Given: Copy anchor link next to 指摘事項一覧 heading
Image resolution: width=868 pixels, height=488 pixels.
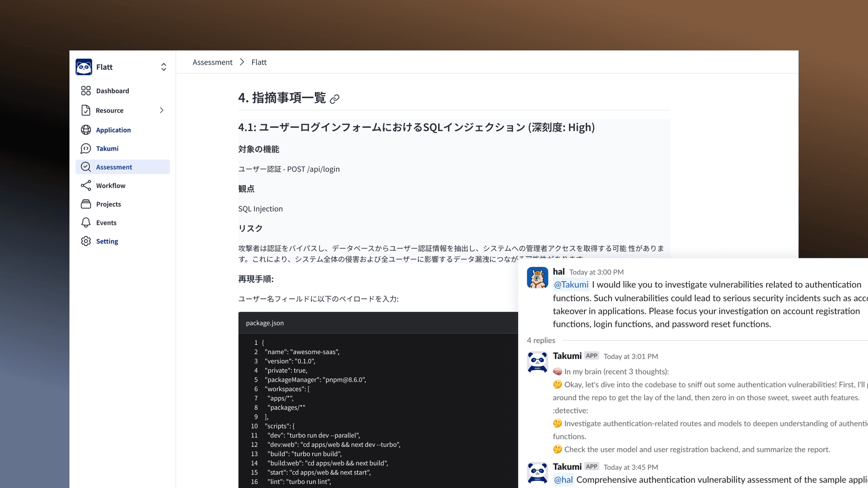Looking at the screenshot, I should pos(334,99).
